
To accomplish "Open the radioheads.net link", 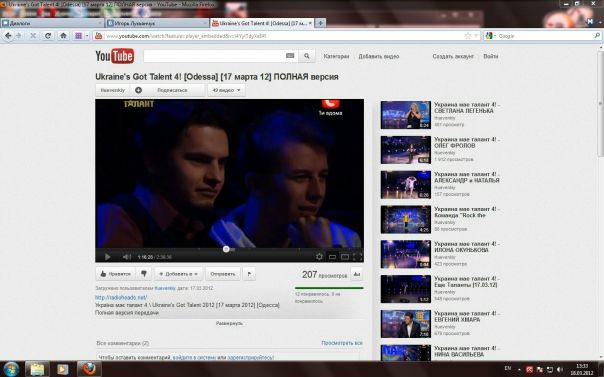I will click(121, 297).
